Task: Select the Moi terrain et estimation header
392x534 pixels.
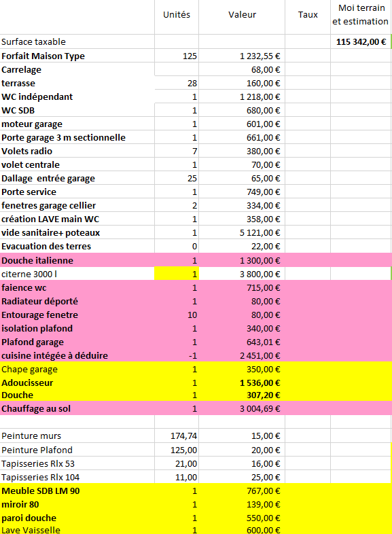Action: (361, 15)
